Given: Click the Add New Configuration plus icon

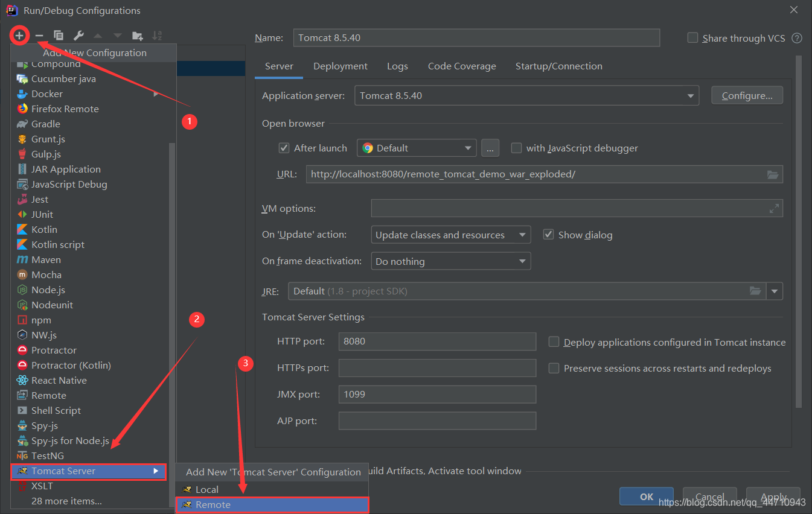Looking at the screenshot, I should pyautogui.click(x=19, y=36).
